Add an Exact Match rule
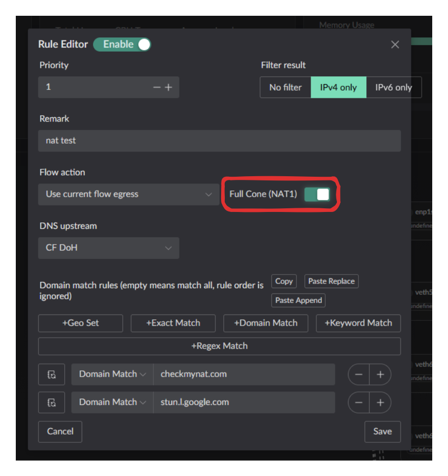 pyautogui.click(x=173, y=323)
